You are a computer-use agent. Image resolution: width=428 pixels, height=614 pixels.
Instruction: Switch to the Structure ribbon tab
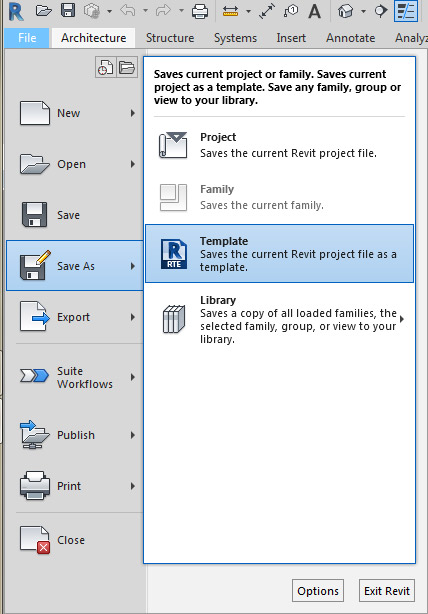[170, 38]
